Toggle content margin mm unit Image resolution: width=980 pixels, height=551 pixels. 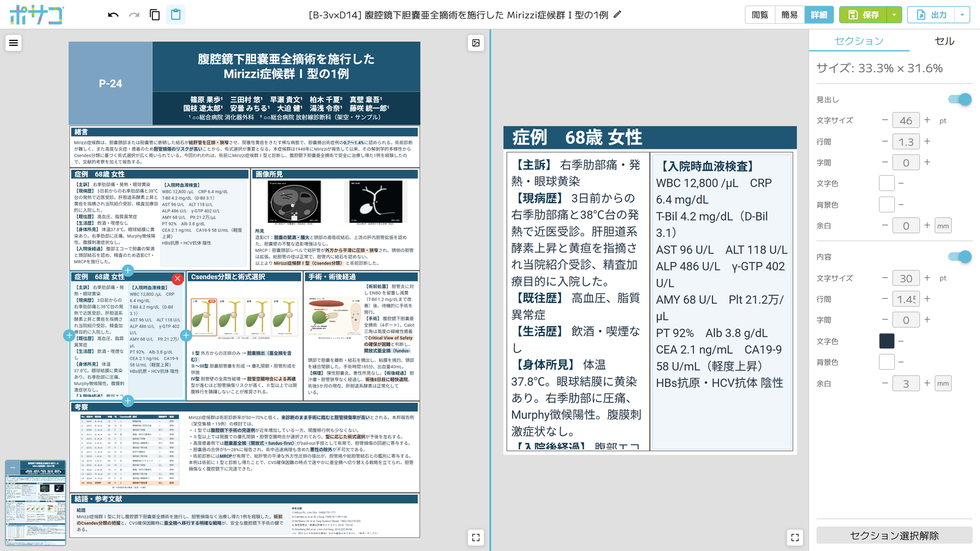tap(943, 383)
